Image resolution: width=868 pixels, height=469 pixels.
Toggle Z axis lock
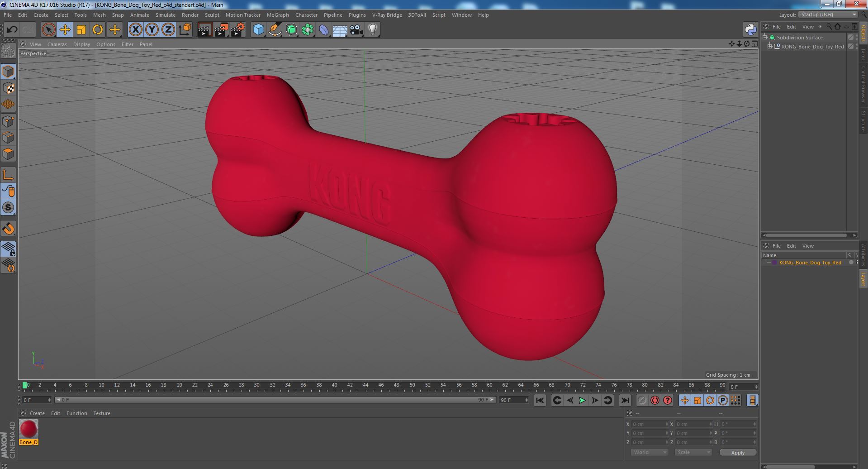coord(168,30)
